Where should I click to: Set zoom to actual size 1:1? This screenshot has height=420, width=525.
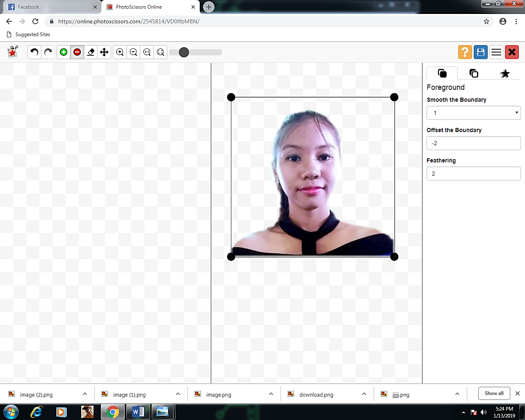147,52
